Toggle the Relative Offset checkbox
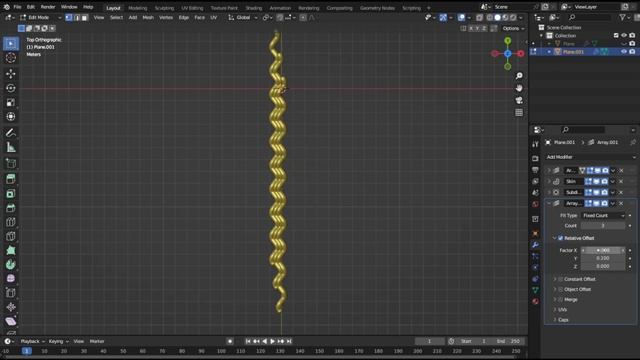Screen dimensions: 640x360 point(560,238)
